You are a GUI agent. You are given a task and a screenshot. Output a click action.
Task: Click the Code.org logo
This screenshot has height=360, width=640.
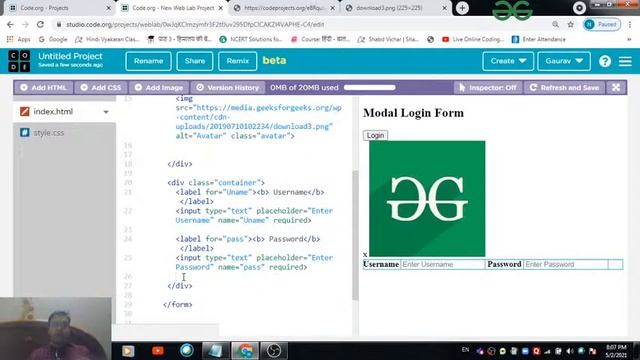pyautogui.click(x=19, y=61)
